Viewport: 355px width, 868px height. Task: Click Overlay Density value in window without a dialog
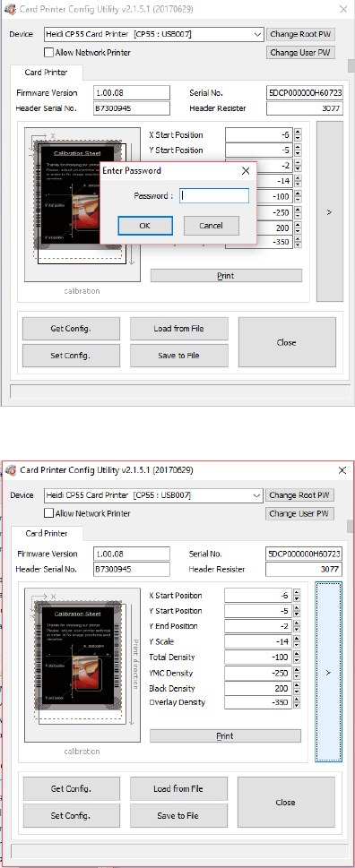point(257,702)
